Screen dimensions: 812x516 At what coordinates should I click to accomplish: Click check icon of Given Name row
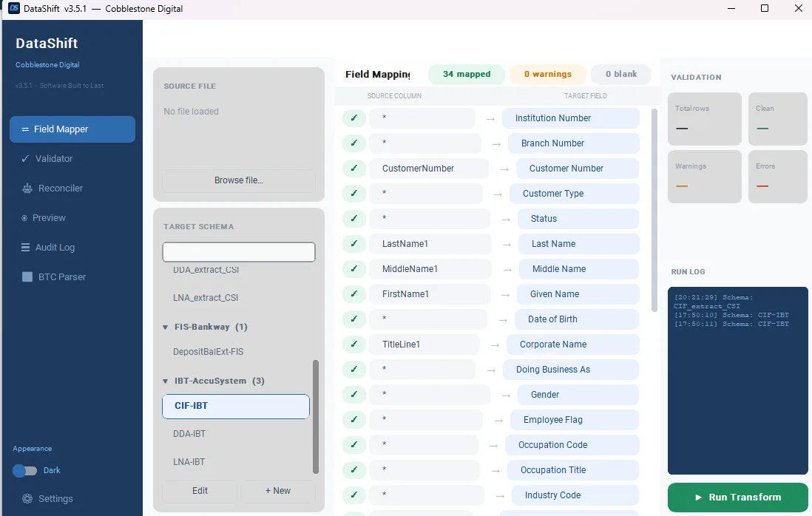[354, 294]
